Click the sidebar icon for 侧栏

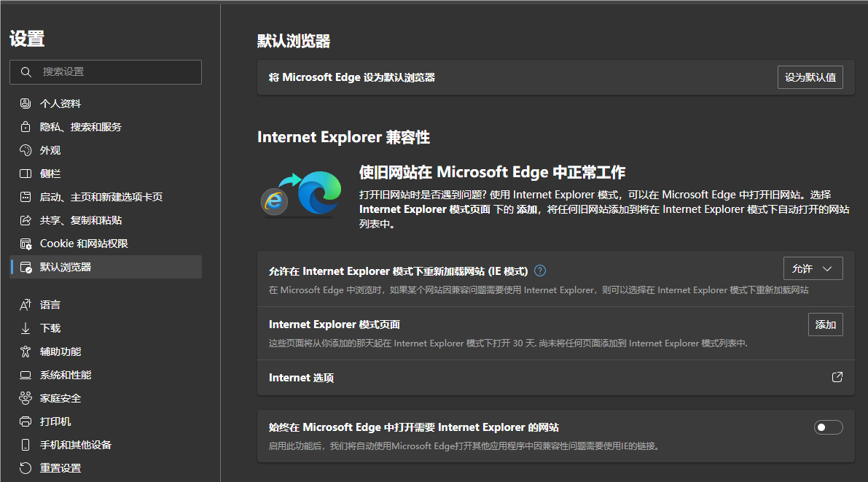26,174
